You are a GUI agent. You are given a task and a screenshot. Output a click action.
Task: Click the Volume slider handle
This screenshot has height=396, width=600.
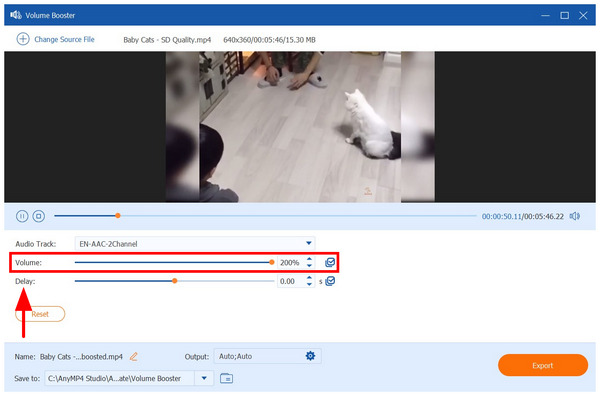coord(272,262)
